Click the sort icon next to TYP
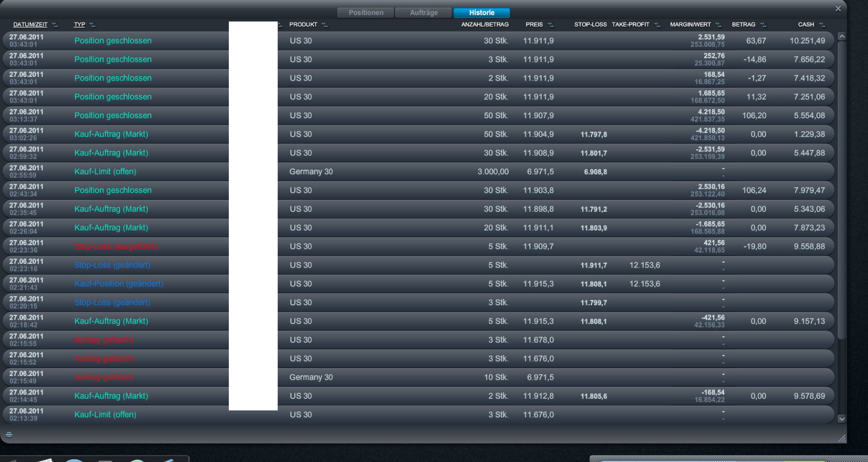 (x=92, y=25)
